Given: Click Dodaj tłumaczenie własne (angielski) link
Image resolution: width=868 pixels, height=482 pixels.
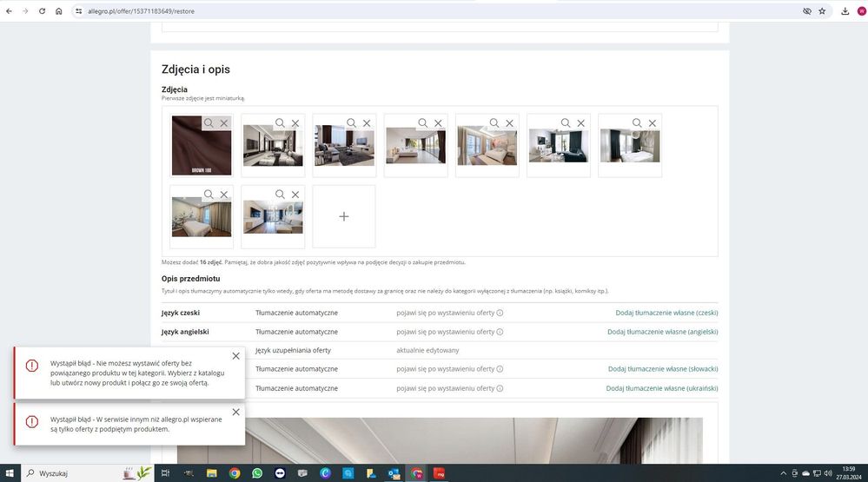Looking at the screenshot, I should pyautogui.click(x=662, y=332).
